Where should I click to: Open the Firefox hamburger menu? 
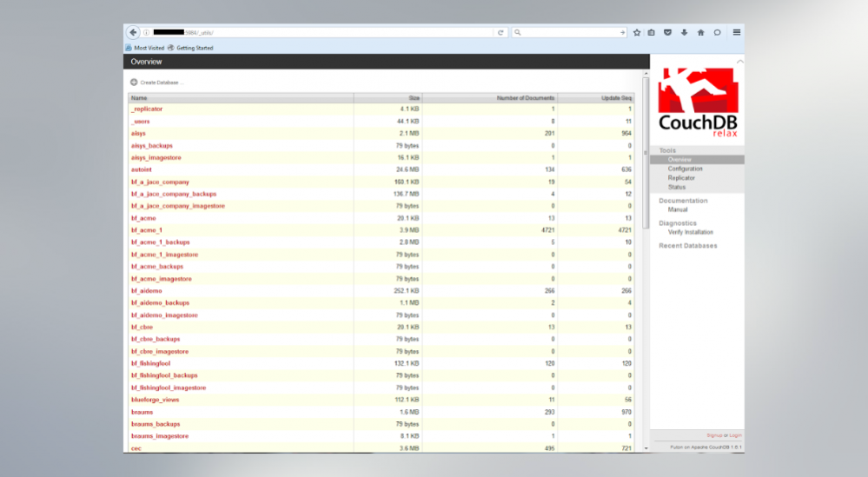736,32
